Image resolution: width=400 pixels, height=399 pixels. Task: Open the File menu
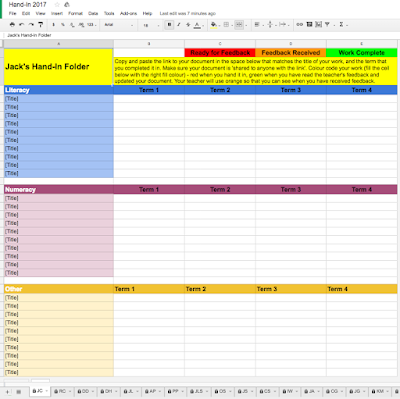[12, 14]
